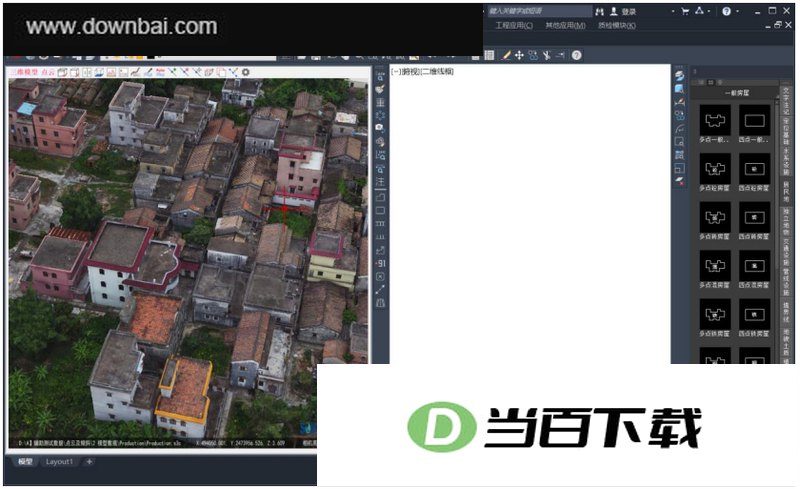The width and height of the screenshot is (800, 489).
Task: Switch to the 境界线 side tab
Action: tap(786, 311)
